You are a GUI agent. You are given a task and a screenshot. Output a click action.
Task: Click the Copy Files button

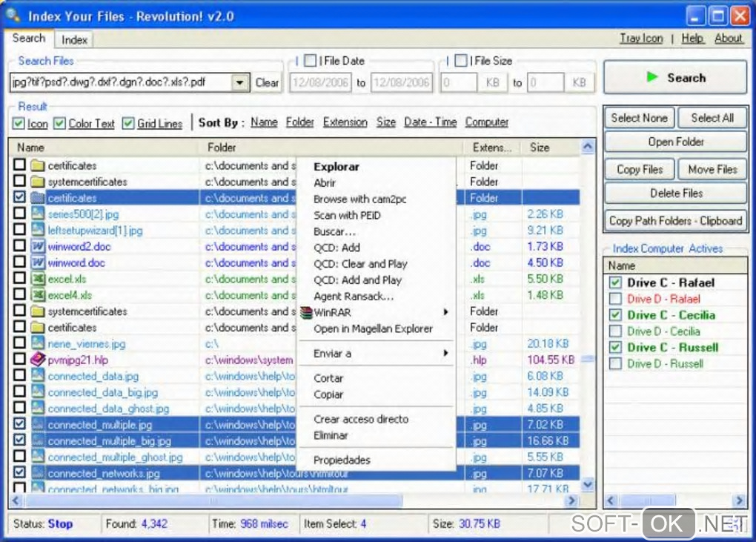coord(640,169)
